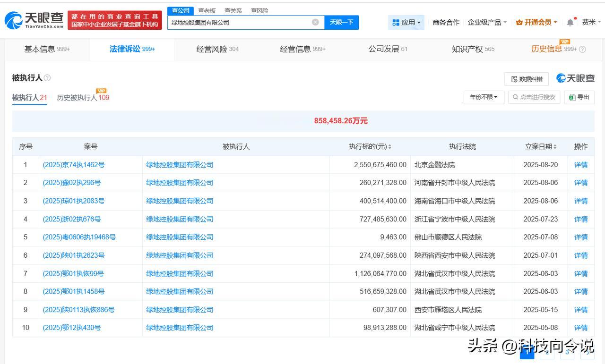The image size is (605, 364).
Task: Open the 开通会员 dropdown
Action: [536, 22]
